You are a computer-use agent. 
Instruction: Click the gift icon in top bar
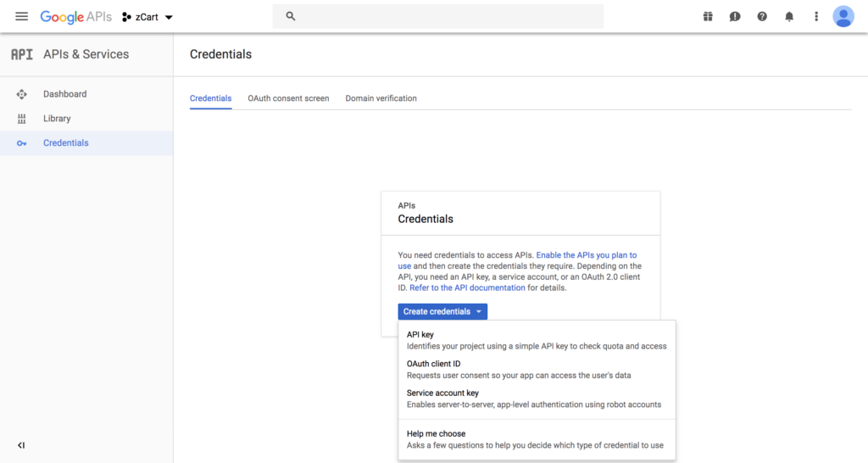point(708,16)
